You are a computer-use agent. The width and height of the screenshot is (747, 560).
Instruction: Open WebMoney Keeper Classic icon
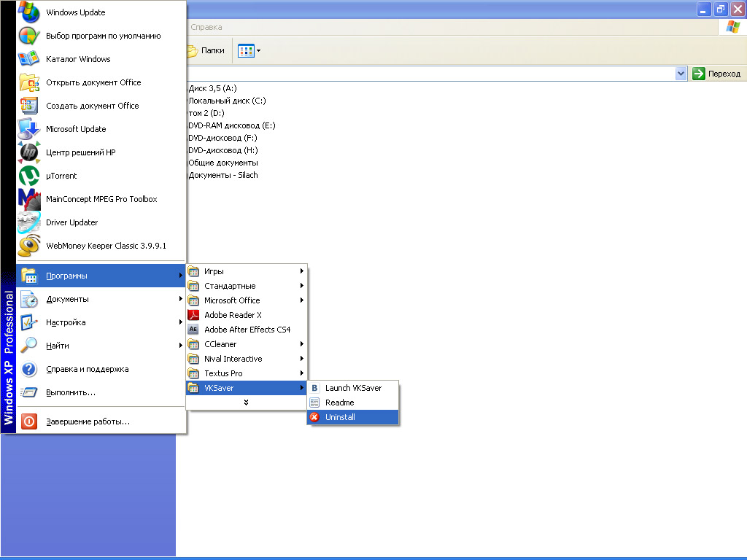[29, 246]
